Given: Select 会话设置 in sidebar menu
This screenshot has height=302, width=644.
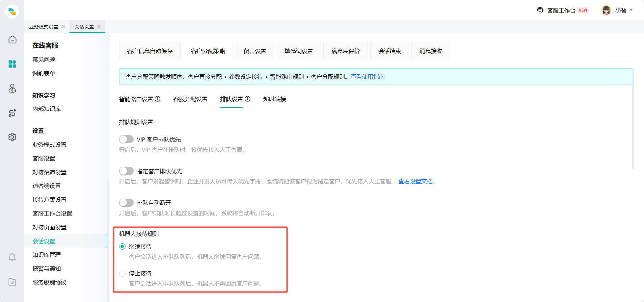Looking at the screenshot, I should [x=66, y=241].
